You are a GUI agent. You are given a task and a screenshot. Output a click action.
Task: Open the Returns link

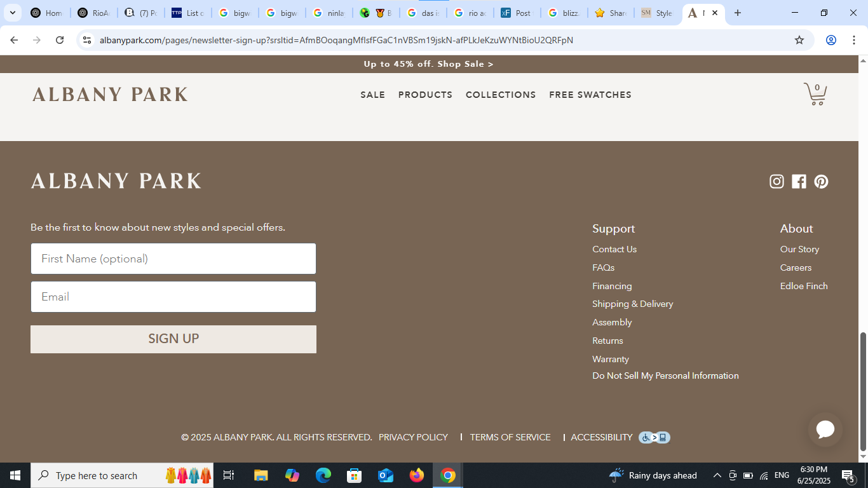607,341
